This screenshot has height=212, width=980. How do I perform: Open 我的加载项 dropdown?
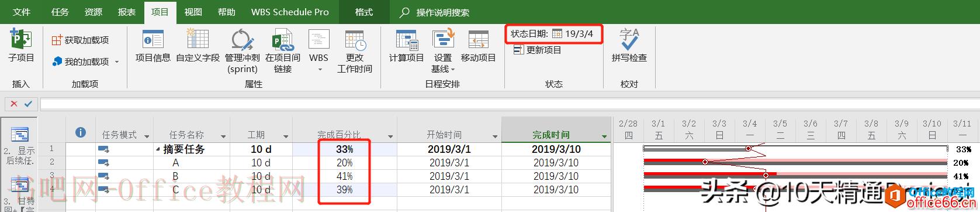point(85,61)
